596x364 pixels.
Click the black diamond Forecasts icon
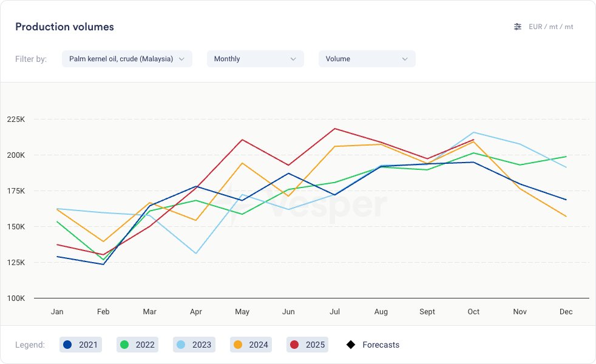pyautogui.click(x=351, y=345)
